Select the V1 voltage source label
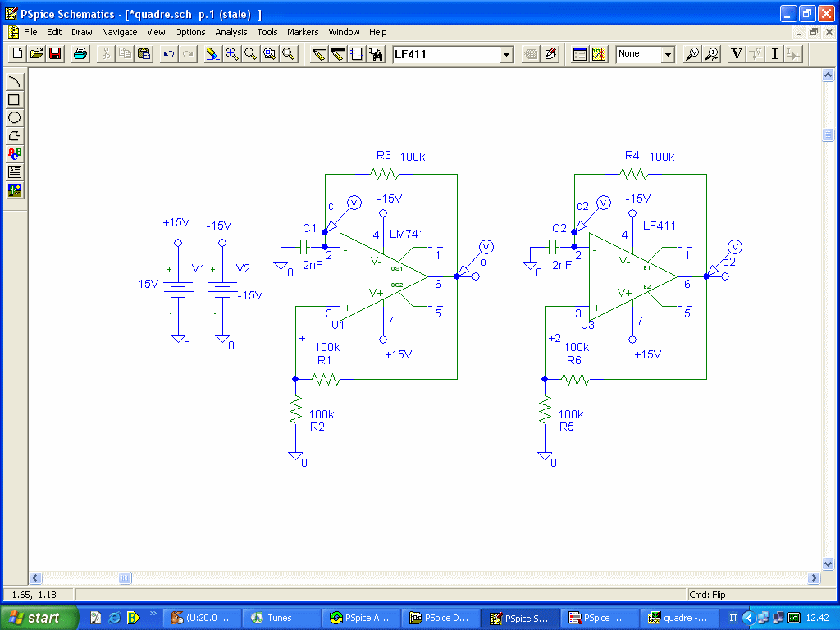This screenshot has height=630, width=840. coord(199,268)
